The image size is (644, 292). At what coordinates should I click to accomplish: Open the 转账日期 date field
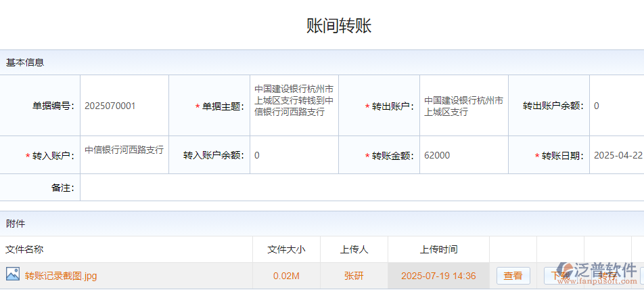click(617, 155)
